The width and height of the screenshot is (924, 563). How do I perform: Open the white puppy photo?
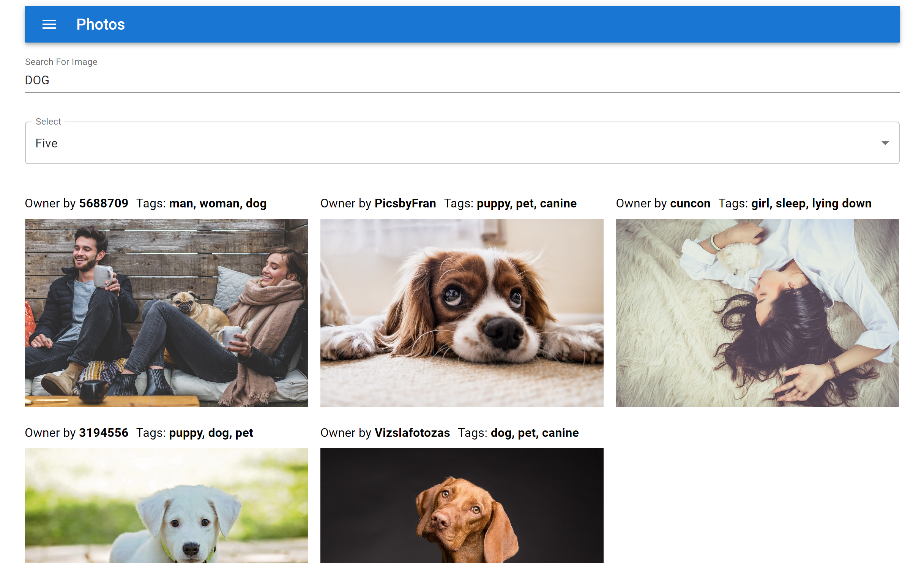167,505
